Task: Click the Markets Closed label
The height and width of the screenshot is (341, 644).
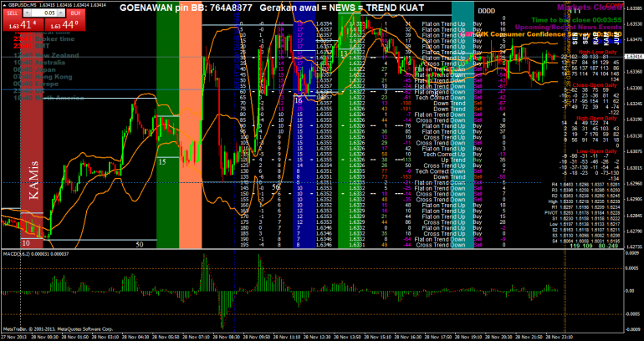Action: pos(590,8)
